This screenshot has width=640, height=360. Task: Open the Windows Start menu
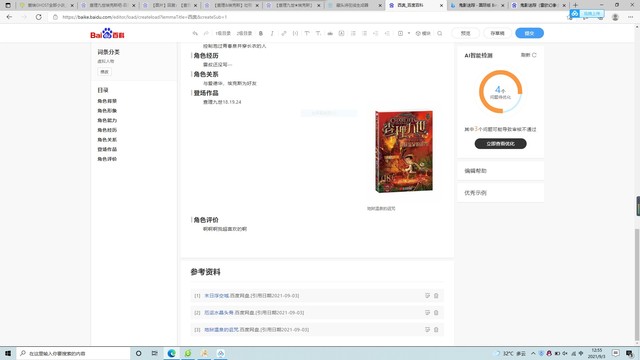pos(8,353)
